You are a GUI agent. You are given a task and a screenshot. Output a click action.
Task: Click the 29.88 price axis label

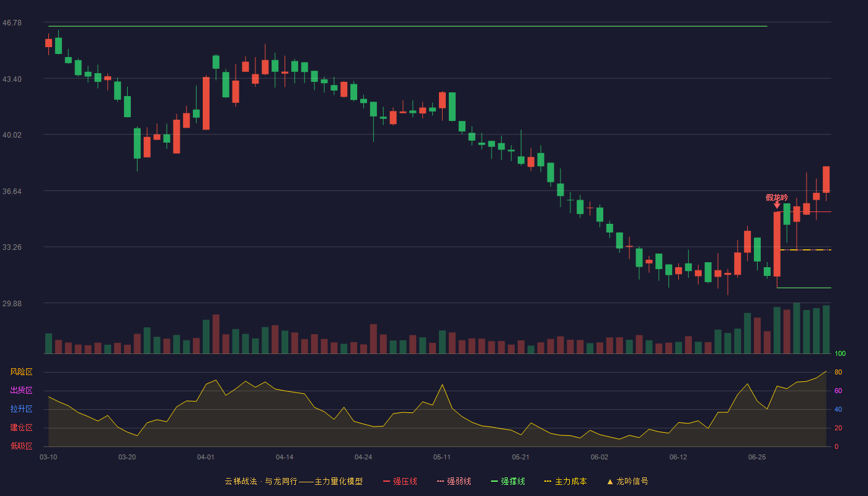click(12, 304)
